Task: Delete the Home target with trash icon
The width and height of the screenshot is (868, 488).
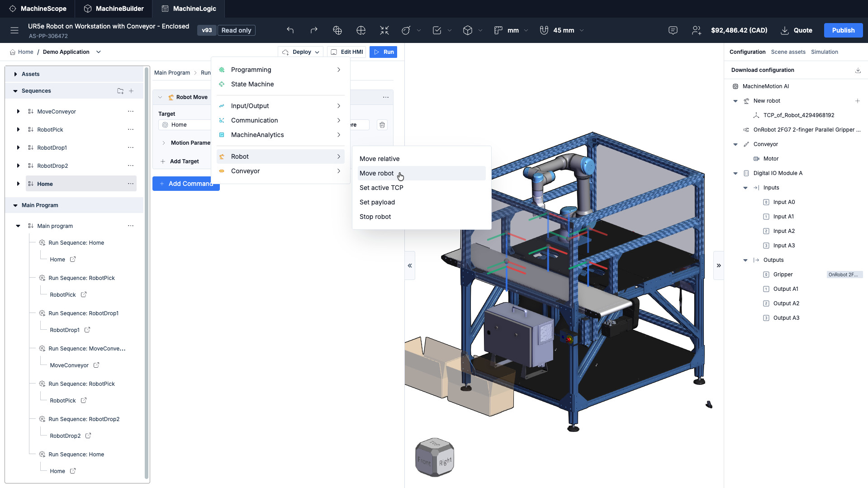Action: coord(382,125)
